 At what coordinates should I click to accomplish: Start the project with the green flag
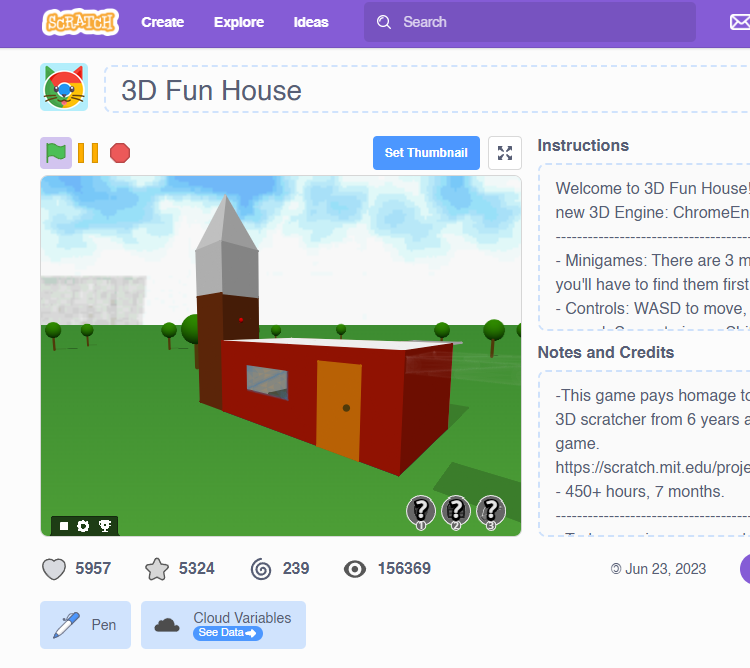pyautogui.click(x=56, y=153)
